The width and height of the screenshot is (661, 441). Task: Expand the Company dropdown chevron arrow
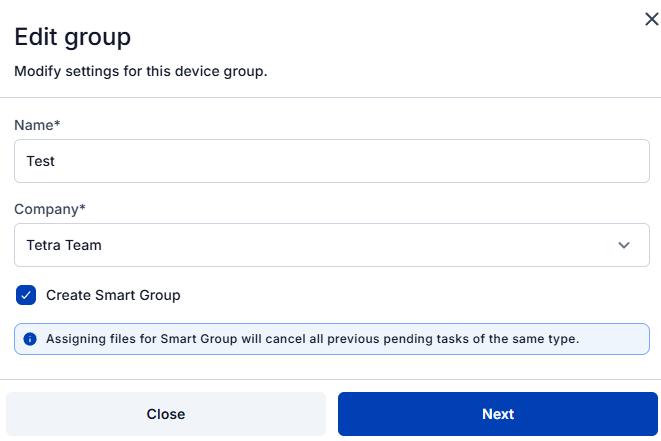tap(624, 245)
